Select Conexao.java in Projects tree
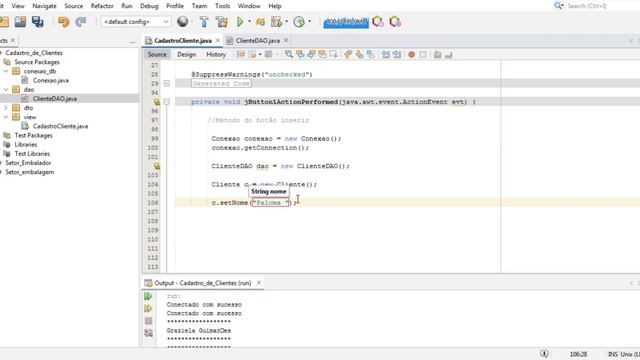Viewport: 640px width, 360px height. pos(51,80)
